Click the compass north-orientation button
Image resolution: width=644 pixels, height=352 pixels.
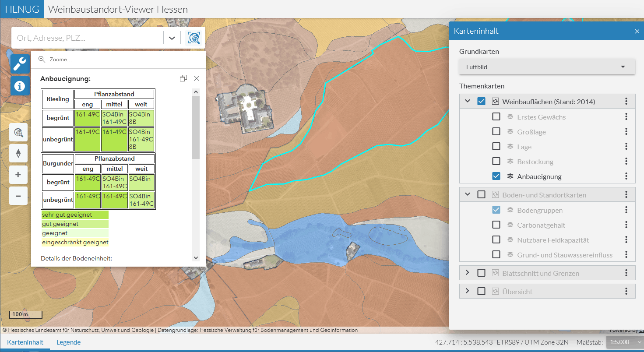pyautogui.click(x=18, y=153)
